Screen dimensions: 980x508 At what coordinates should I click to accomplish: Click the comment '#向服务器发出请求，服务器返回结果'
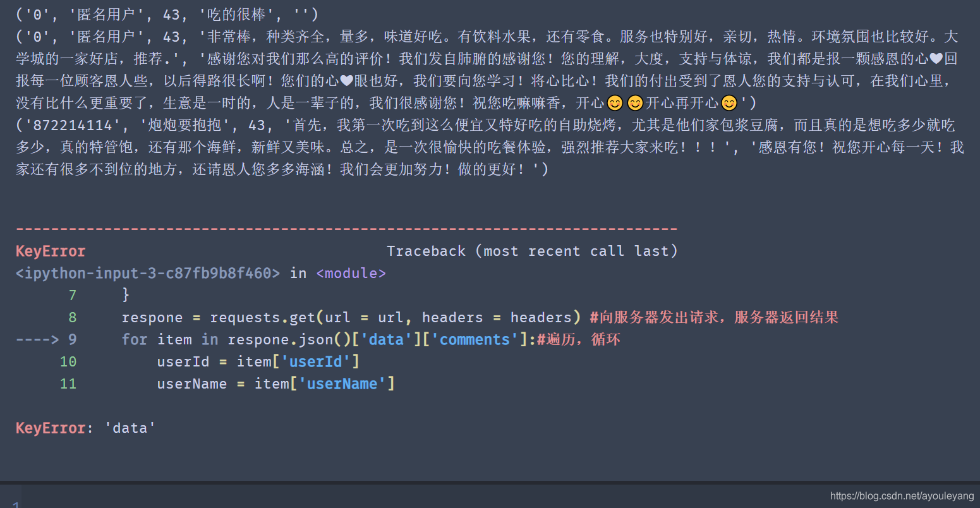(x=714, y=317)
